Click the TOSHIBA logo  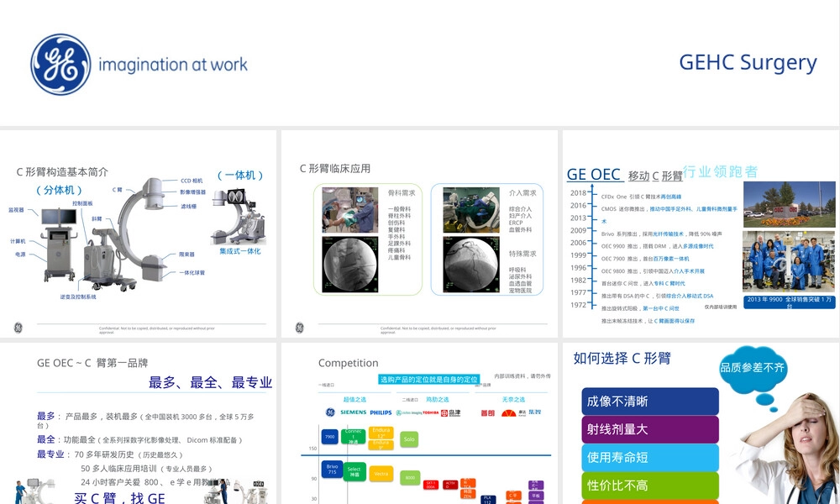tap(431, 413)
